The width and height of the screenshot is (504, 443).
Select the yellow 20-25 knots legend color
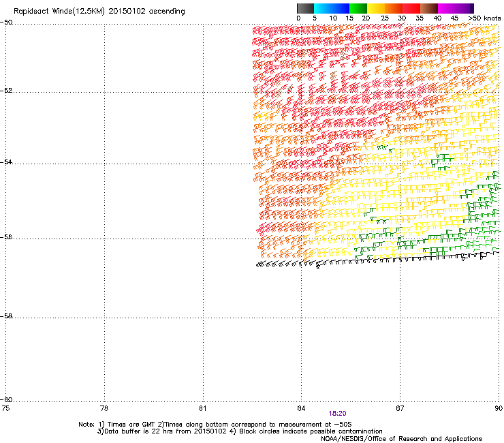[376, 8]
